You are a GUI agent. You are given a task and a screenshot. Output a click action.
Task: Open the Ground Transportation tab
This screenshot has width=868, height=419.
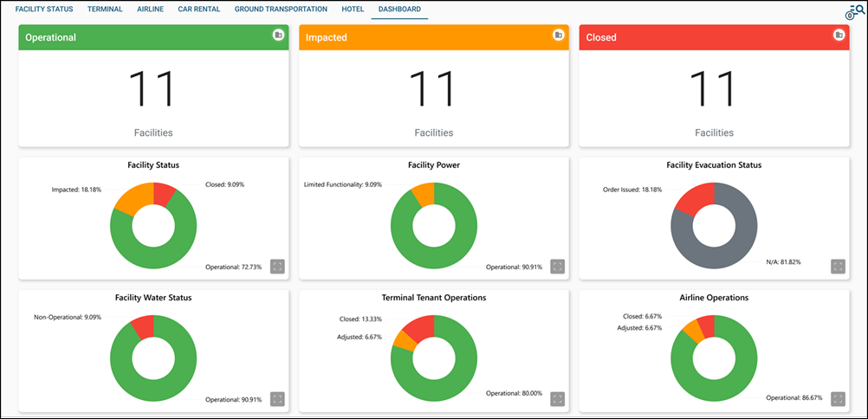(x=281, y=10)
